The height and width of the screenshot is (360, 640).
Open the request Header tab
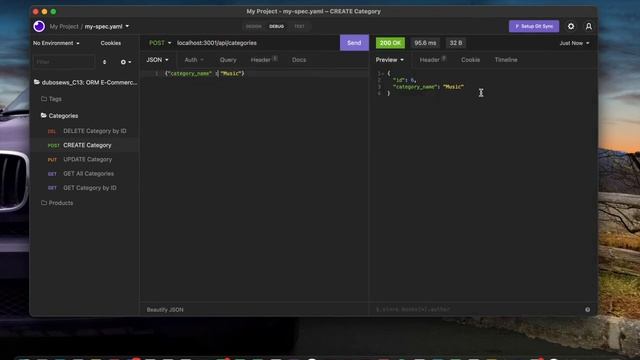point(264,60)
